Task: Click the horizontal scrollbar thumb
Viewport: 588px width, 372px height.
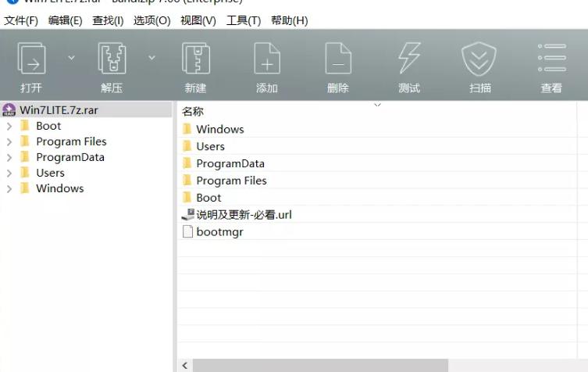Action: [x=320, y=365]
